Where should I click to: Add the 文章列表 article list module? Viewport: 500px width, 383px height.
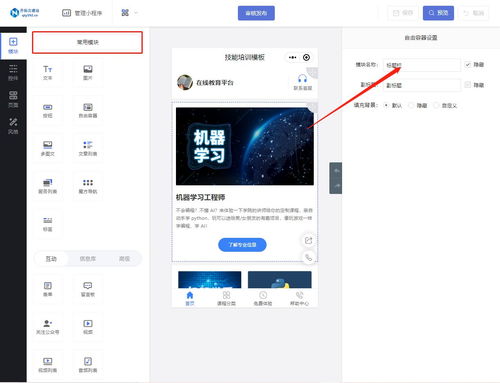[x=88, y=148]
